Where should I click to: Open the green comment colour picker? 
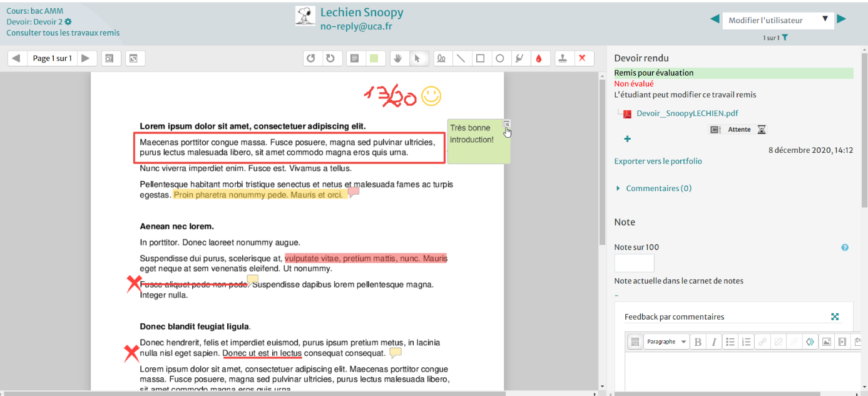[x=374, y=58]
